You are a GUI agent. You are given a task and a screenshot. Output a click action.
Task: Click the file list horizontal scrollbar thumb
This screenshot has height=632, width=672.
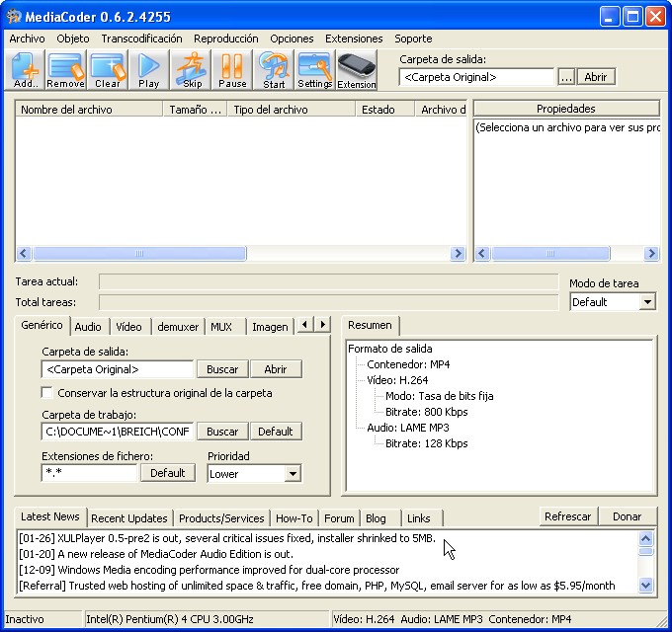coord(139,254)
